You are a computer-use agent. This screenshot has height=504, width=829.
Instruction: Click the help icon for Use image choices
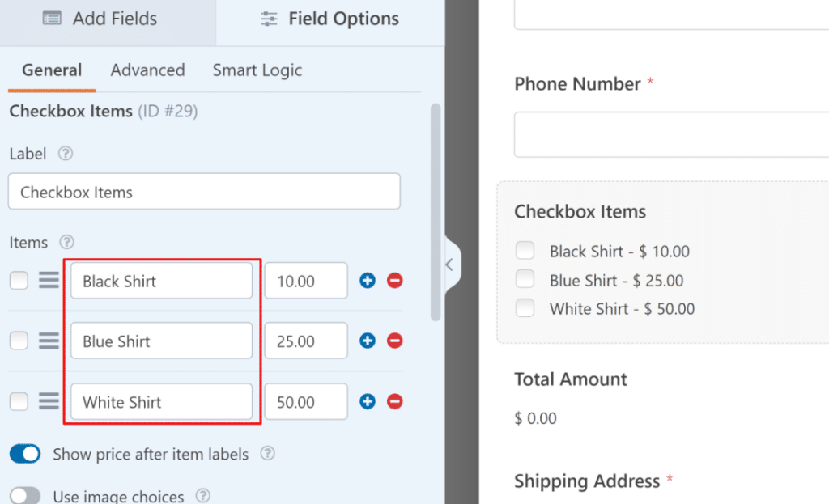click(202, 495)
